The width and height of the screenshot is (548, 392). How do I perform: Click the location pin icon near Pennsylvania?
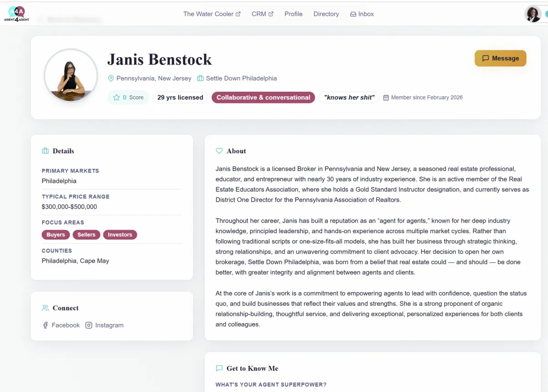[111, 78]
